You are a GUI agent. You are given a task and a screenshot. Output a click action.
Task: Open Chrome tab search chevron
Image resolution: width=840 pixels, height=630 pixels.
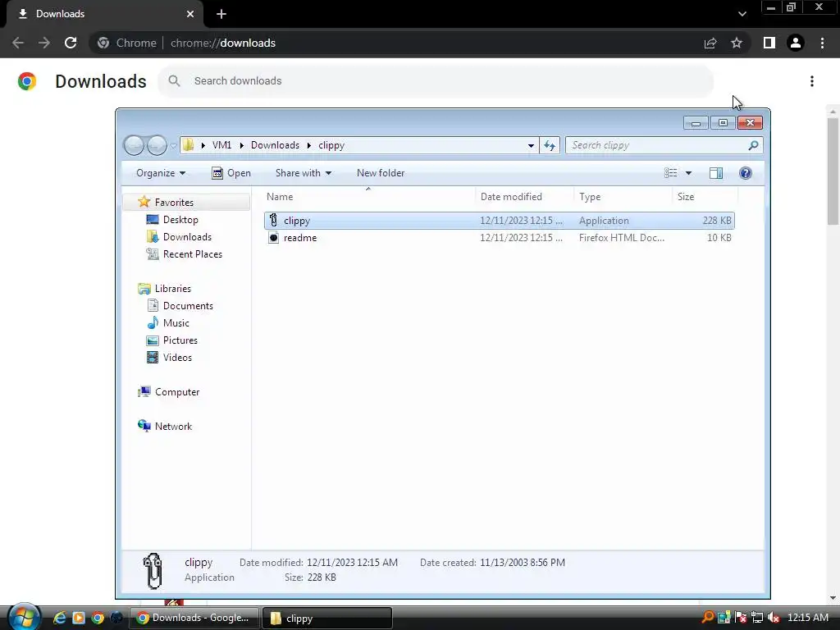coord(742,14)
